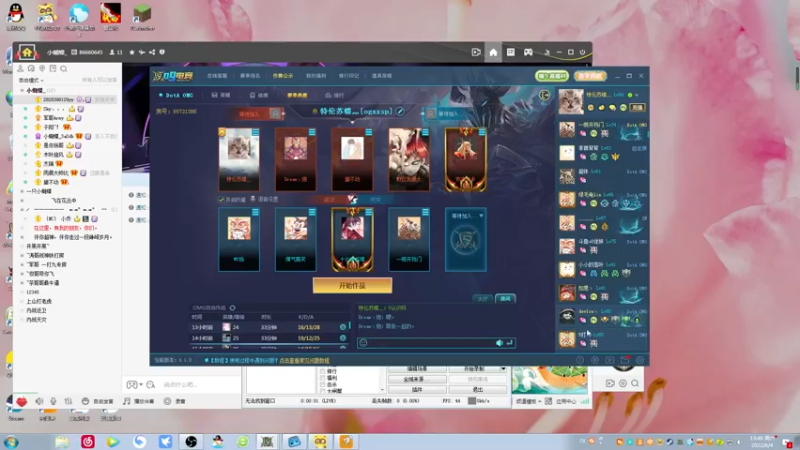The height and width of the screenshot is (450, 800).
Task: Open the 等待加入 dropdown on the empty slot
Action: (x=481, y=216)
